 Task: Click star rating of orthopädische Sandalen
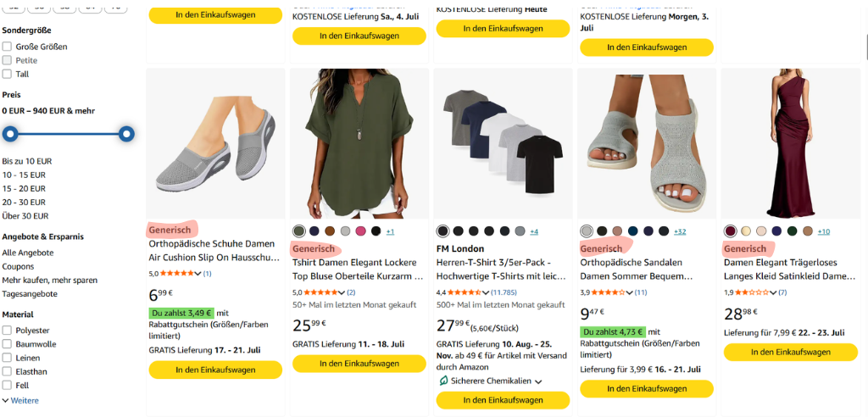[609, 292]
